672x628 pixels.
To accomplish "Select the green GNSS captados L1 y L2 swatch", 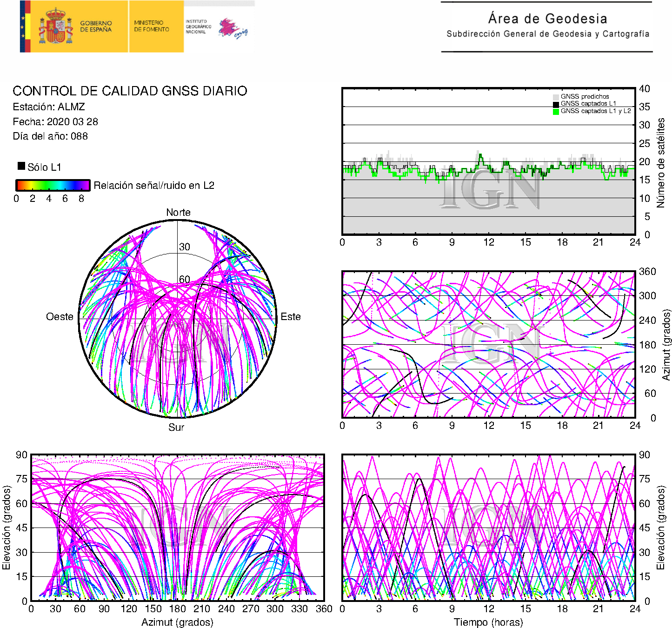I will [x=556, y=111].
